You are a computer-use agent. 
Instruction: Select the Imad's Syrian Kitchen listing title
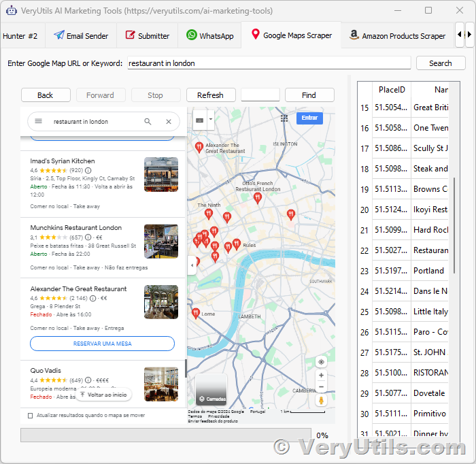(63, 161)
